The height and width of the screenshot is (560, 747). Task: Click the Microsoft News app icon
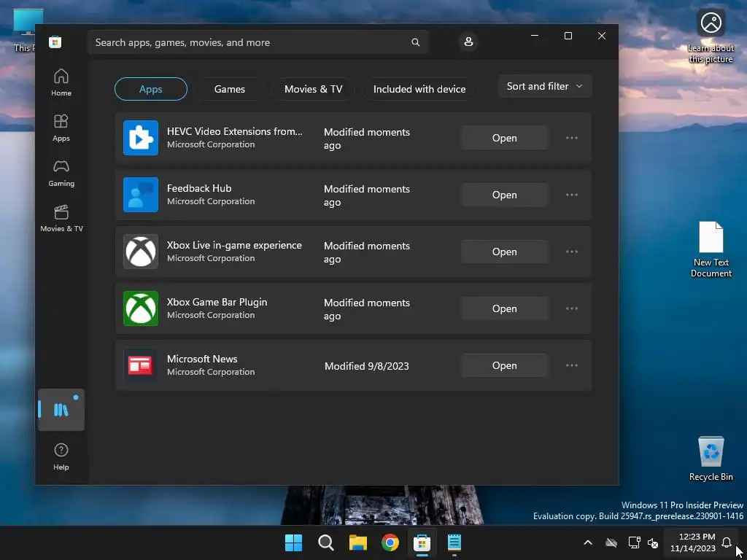[x=141, y=365]
